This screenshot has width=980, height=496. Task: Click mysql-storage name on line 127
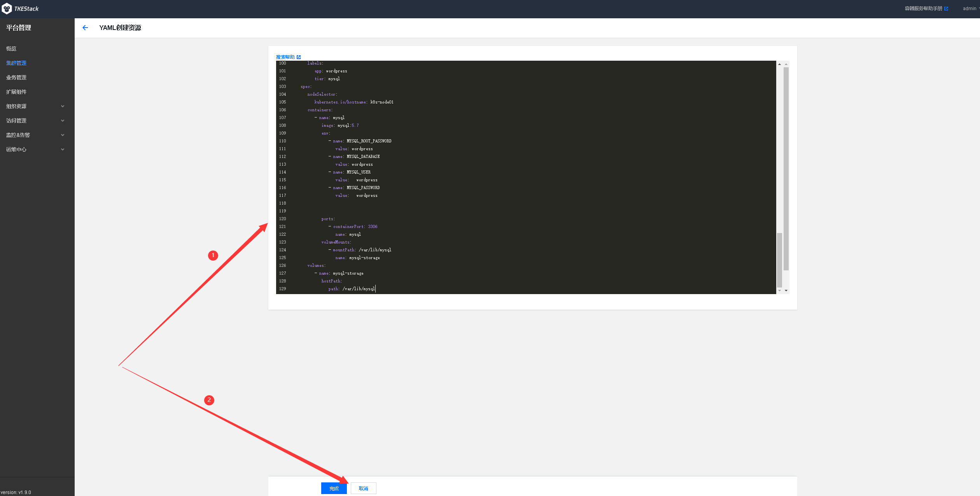(348, 273)
